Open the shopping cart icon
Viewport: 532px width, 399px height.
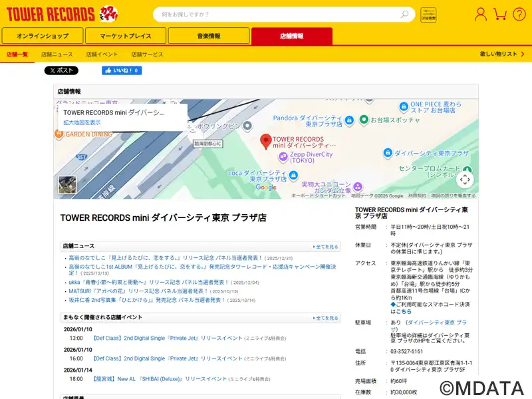pyautogui.click(x=500, y=14)
